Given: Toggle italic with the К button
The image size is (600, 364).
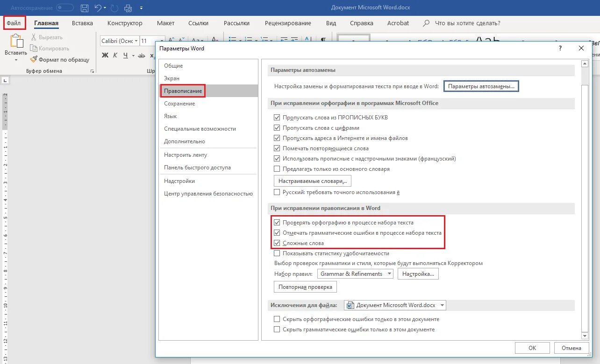Looking at the screenshot, I should click(x=115, y=55).
